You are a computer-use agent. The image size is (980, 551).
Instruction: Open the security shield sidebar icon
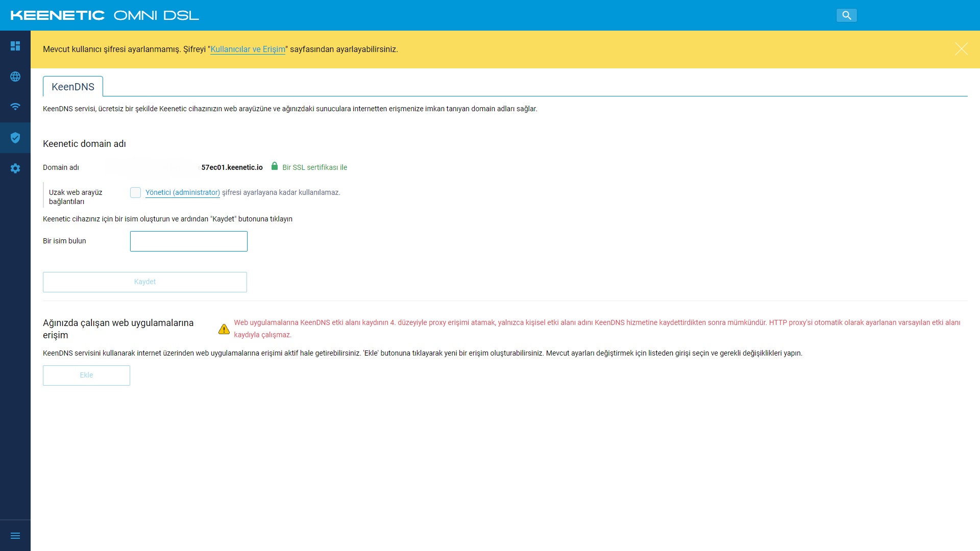pos(15,138)
